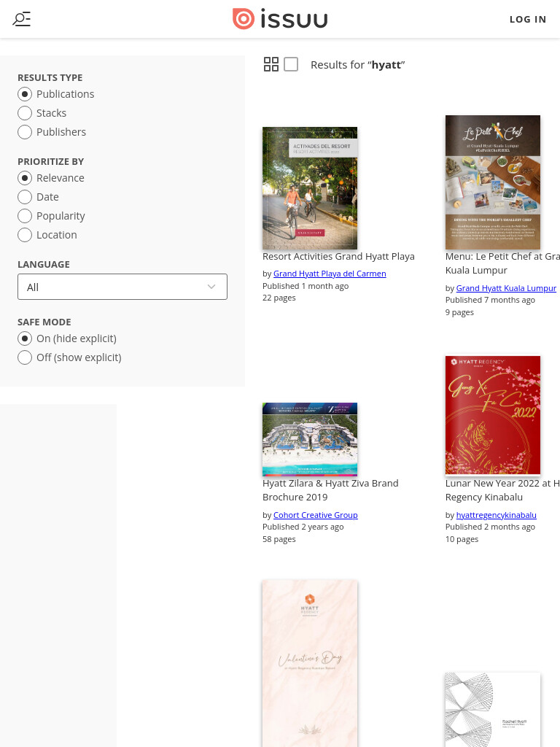This screenshot has width=560, height=747.
Task: Expand the Language dropdown
Action: [x=122, y=287]
